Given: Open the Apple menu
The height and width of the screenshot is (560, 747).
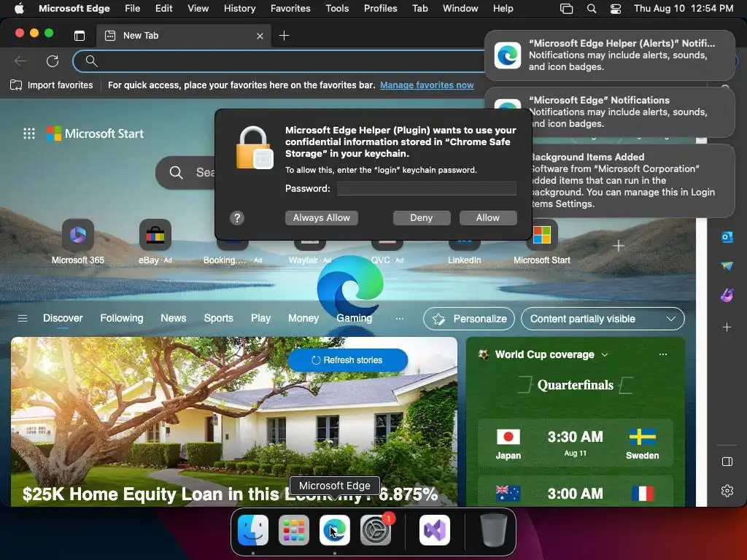Looking at the screenshot, I should (x=19, y=8).
